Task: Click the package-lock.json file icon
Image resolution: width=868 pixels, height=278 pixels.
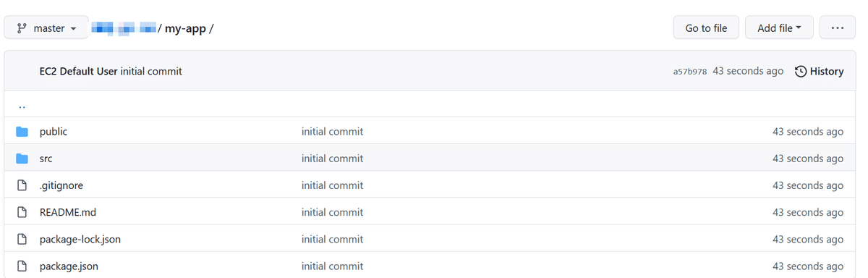Action: pyautogui.click(x=22, y=239)
